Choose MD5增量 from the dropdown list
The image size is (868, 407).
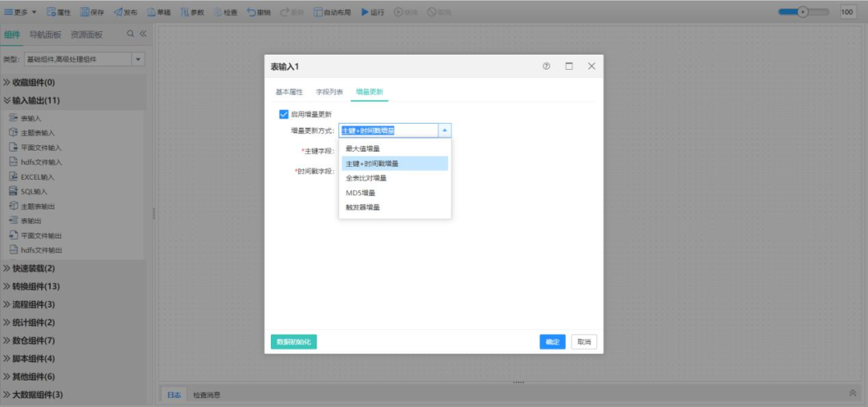[361, 193]
